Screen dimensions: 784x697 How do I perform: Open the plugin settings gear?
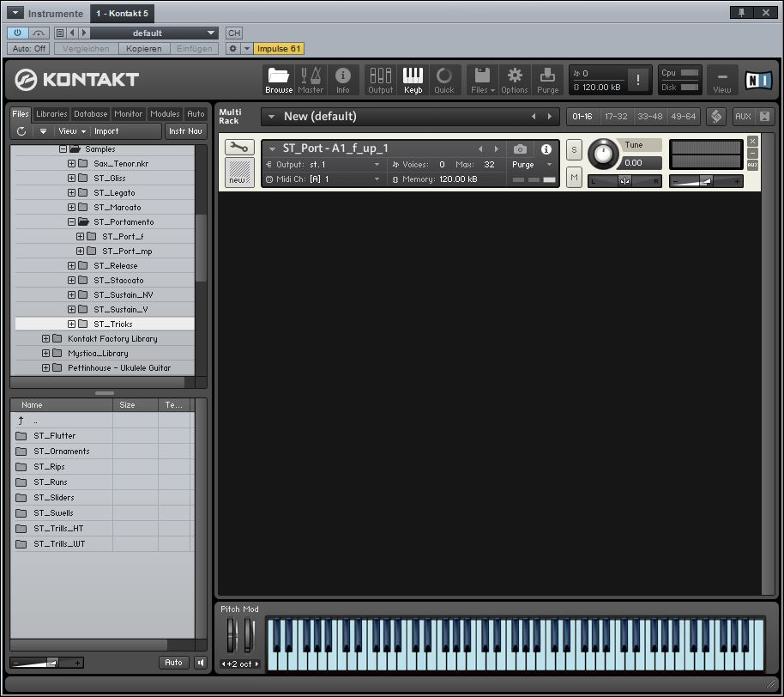click(232, 49)
